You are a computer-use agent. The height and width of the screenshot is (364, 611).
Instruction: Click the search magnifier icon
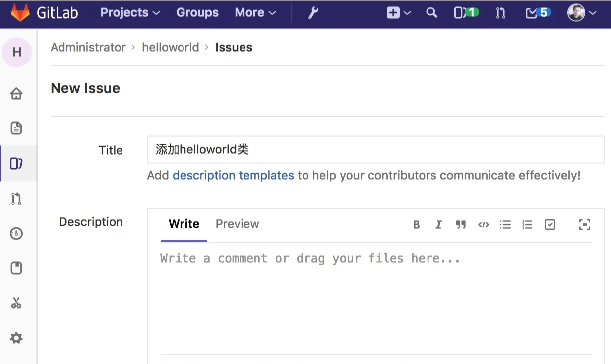[x=432, y=13]
